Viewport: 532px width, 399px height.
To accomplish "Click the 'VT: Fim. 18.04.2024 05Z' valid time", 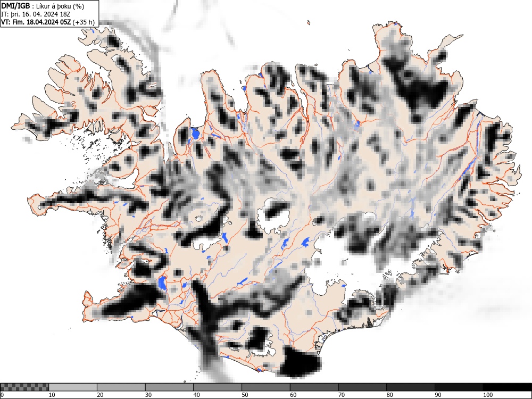I will pyautogui.click(x=36, y=22).
